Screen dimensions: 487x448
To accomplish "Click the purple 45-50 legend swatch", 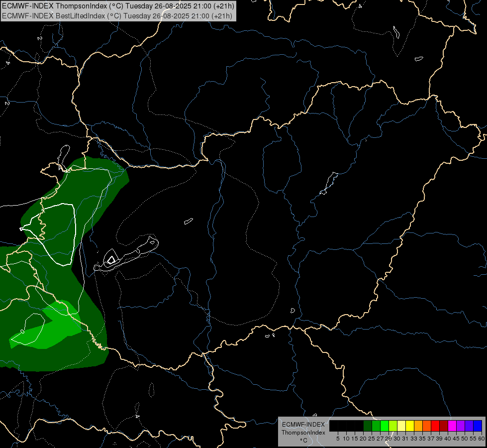I will pos(461,426).
